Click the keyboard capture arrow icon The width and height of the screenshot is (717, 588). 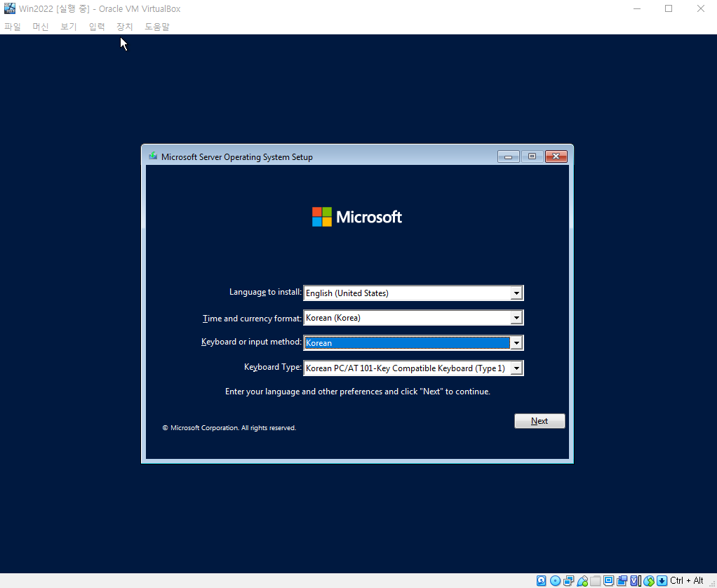pyautogui.click(x=662, y=581)
